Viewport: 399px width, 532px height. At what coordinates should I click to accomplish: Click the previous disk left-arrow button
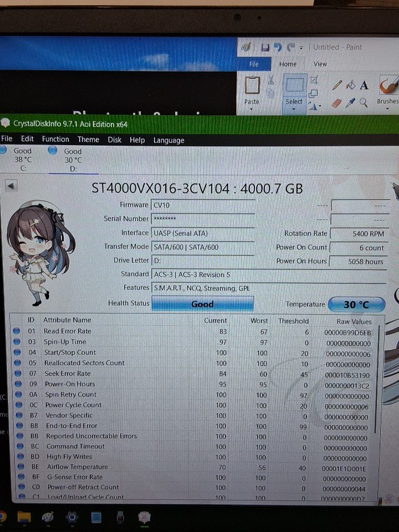tap(11, 186)
